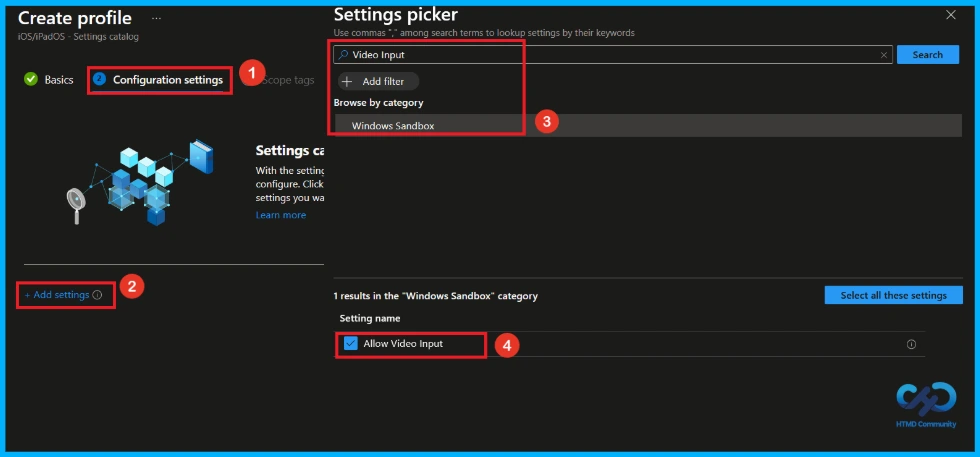Close the Settings picker panel
The height and width of the screenshot is (457, 980).
951,15
